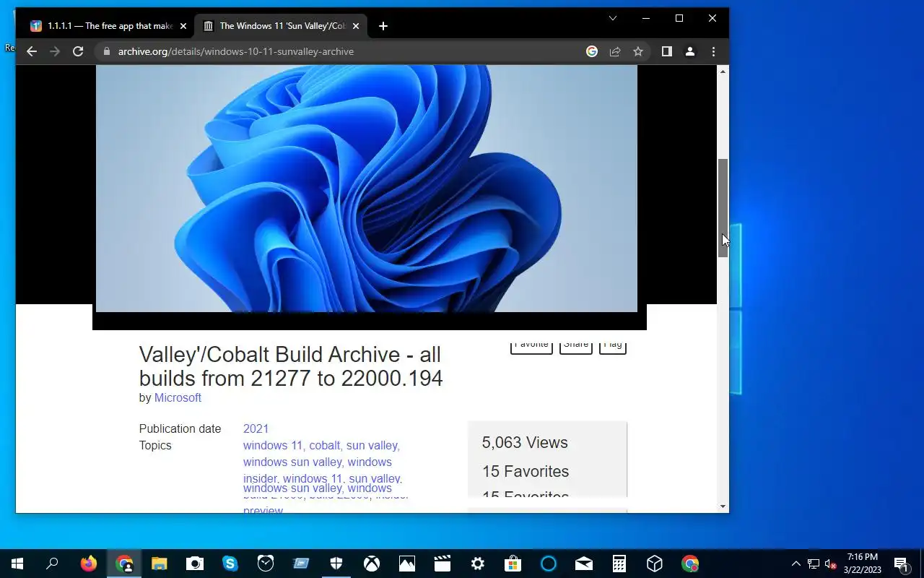Open the Windows Start menu
Viewport: 924px width, 578px height.
17,564
